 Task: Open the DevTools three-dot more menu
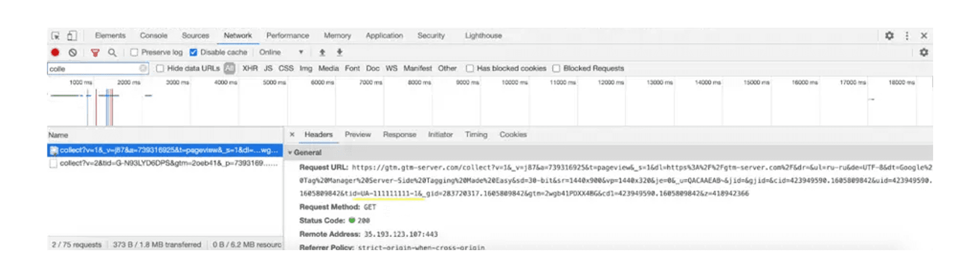pyautogui.click(x=907, y=36)
